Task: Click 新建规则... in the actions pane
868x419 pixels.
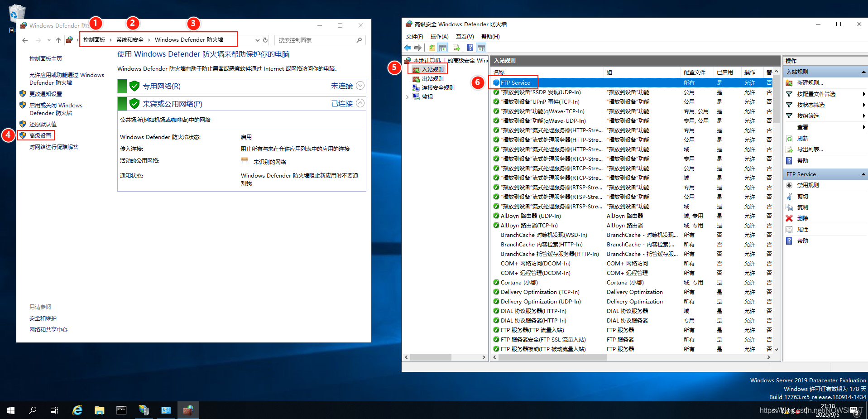Action: click(x=810, y=83)
